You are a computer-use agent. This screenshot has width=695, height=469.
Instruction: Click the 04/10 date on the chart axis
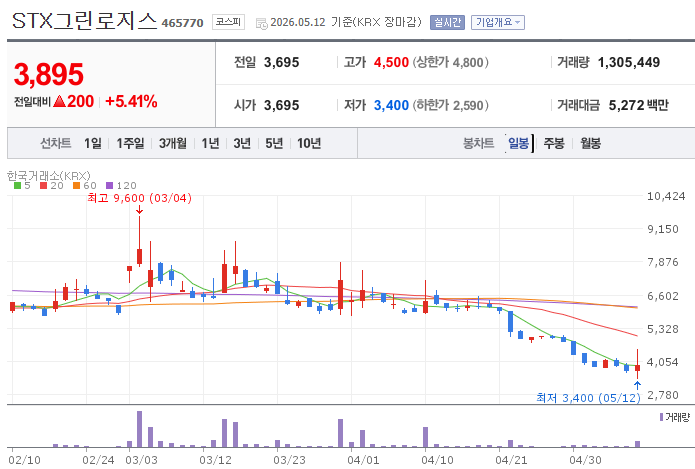(x=437, y=460)
